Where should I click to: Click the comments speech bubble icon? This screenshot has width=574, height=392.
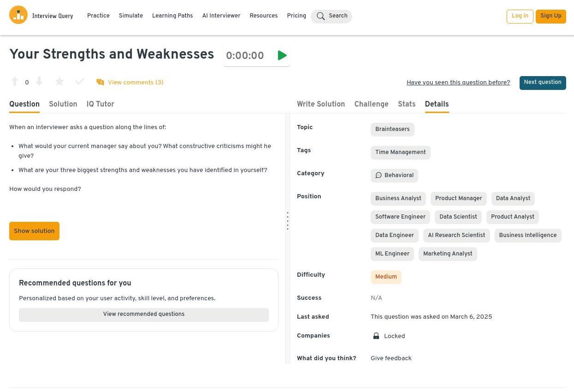point(100,83)
